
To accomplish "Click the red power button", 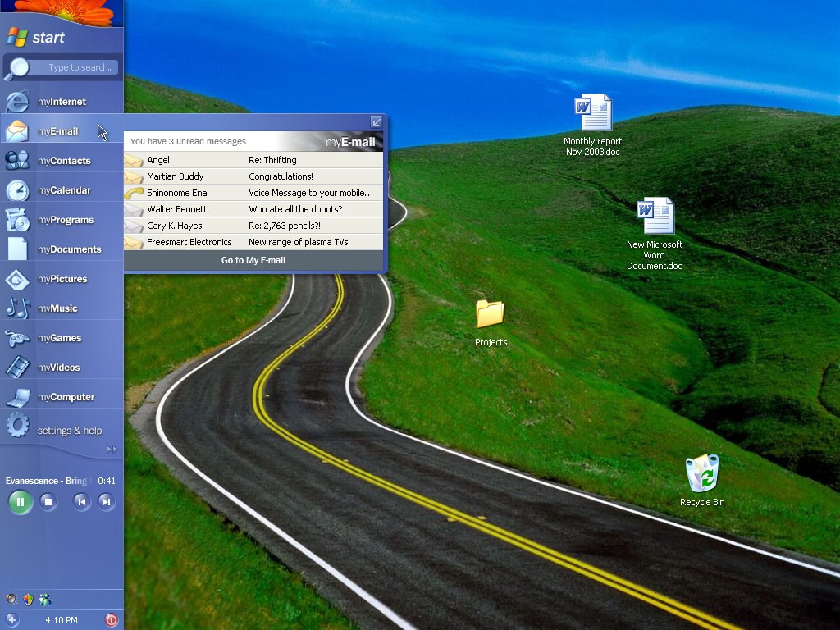I will point(112,620).
